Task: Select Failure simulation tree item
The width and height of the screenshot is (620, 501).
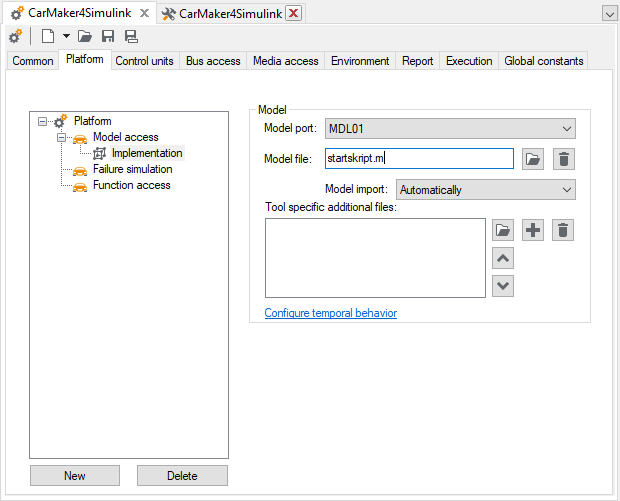Action: click(x=132, y=169)
